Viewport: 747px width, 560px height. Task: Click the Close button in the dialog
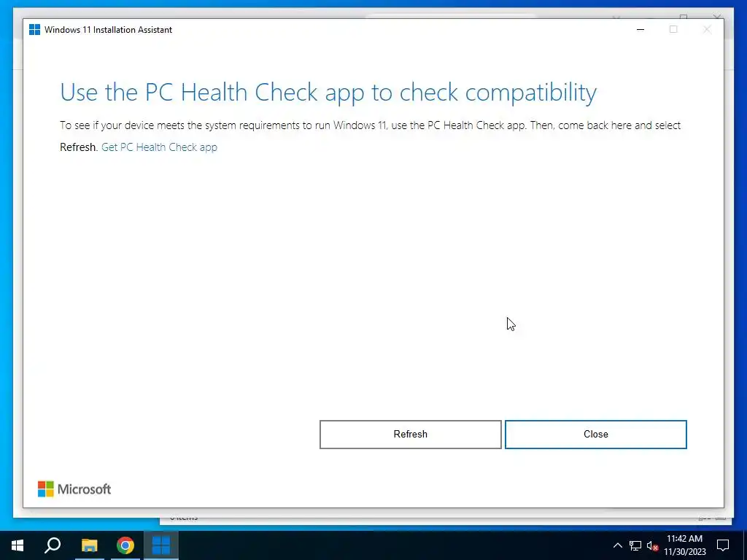coord(595,435)
